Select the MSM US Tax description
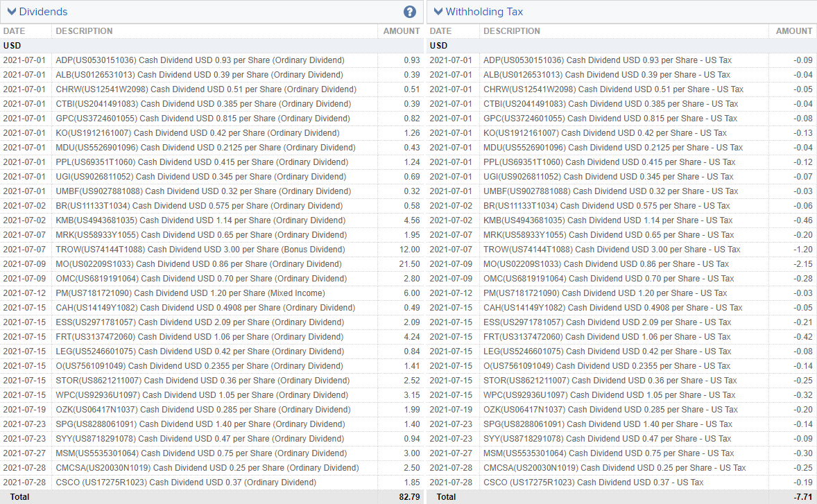The height and width of the screenshot is (504, 817). 608,454
